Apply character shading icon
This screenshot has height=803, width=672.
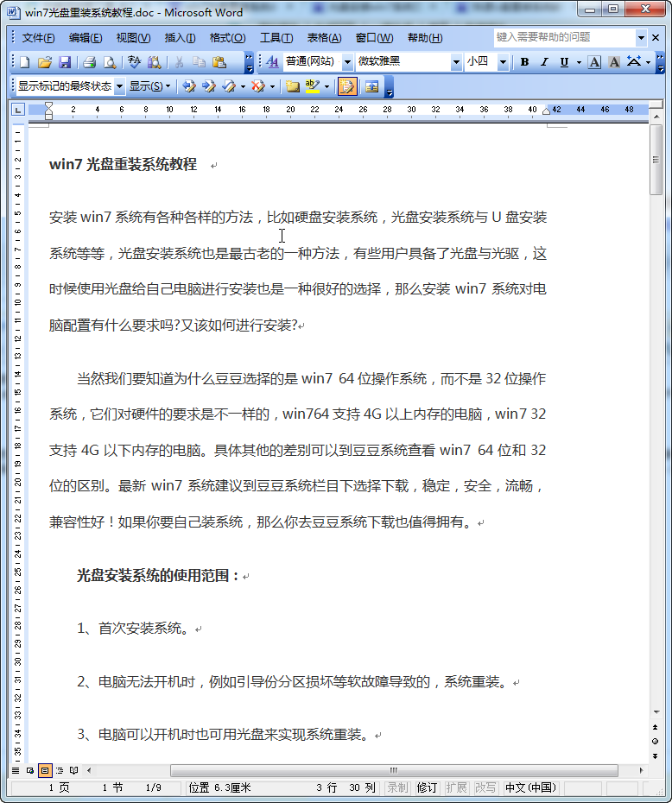(614, 62)
